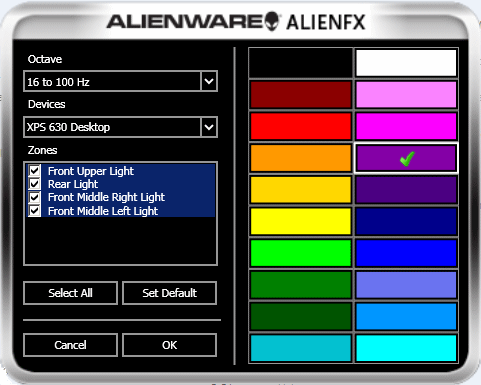Expand the Devices dropdown arrow
The width and height of the screenshot is (481, 385).
pos(209,127)
